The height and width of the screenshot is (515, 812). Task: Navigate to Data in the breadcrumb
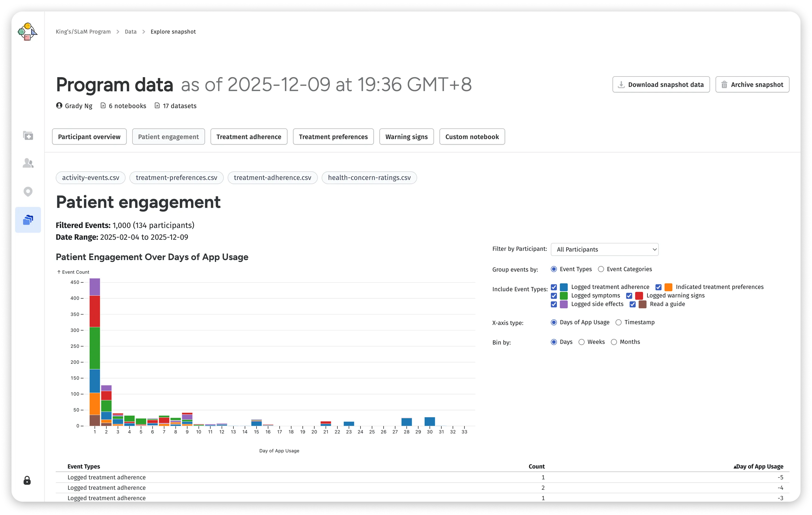tap(130, 31)
